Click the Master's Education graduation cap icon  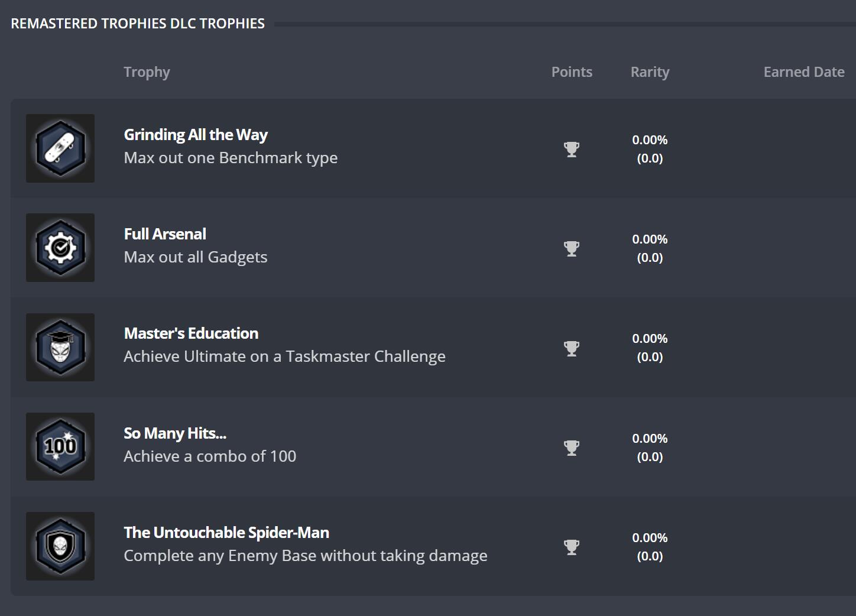tap(60, 347)
